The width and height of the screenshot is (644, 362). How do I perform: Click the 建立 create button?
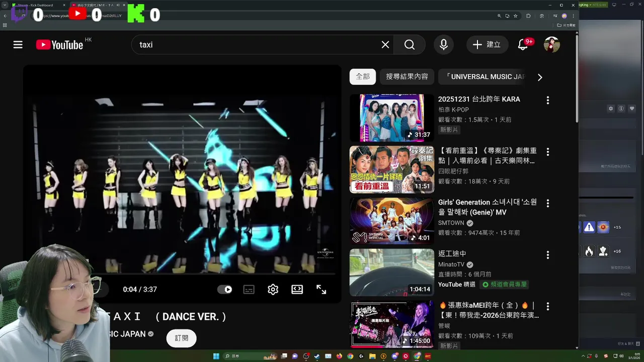(487, 45)
